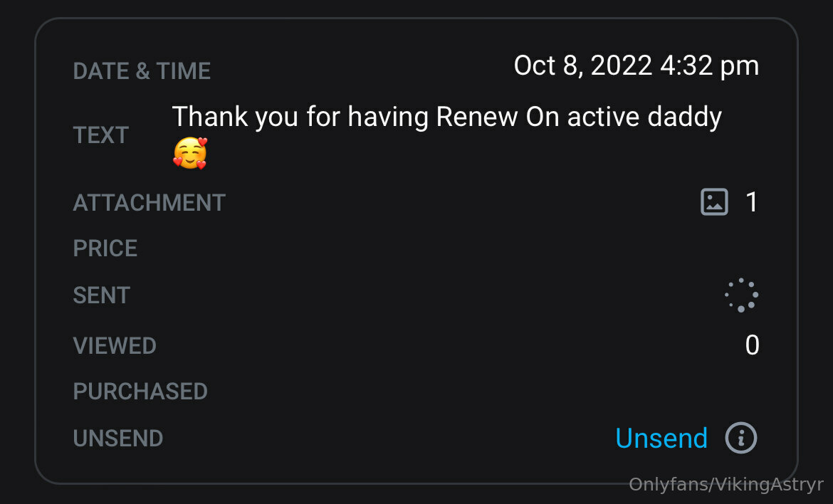Viewport: 833px width, 504px height.
Task: Click the UNSEND row label
Action: tap(118, 438)
